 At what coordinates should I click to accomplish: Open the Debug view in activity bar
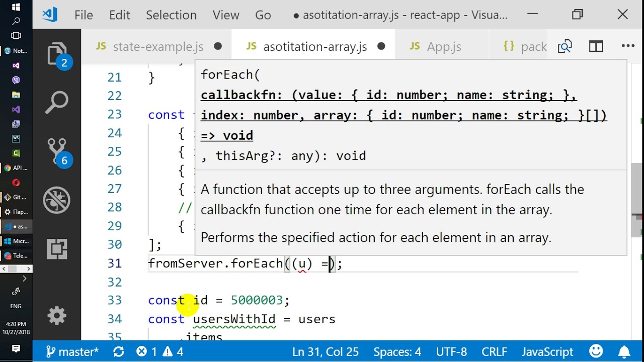[57, 200]
